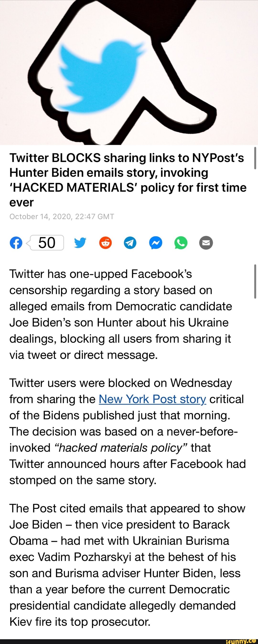
Task: Open the New York Post story link
Action: (x=152, y=399)
